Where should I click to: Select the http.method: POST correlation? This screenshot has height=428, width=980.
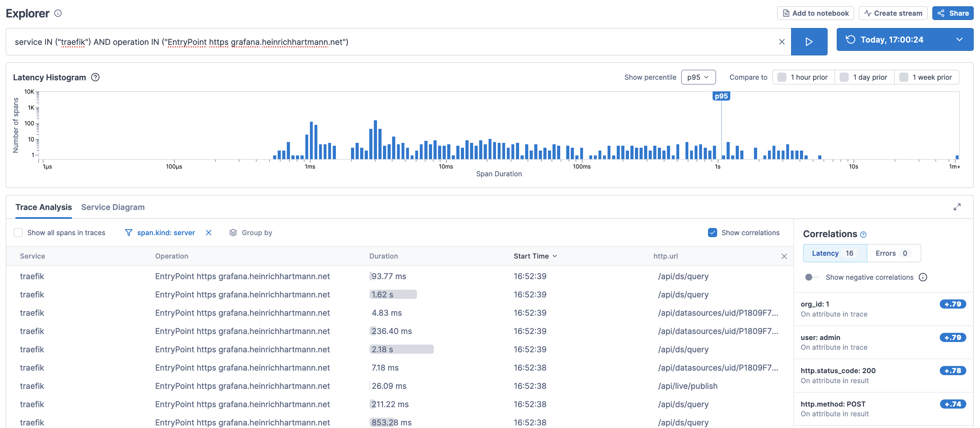tap(883, 409)
